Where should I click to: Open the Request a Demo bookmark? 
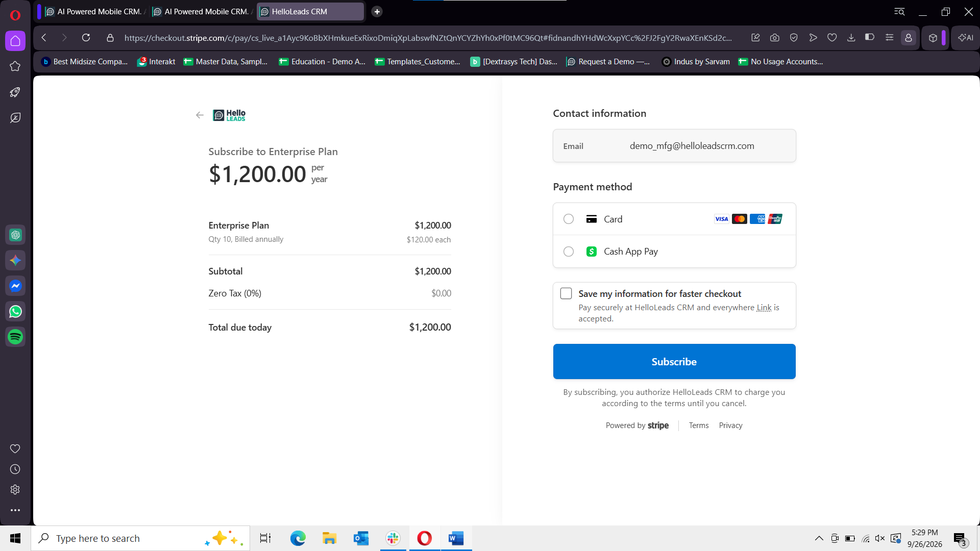pos(608,62)
